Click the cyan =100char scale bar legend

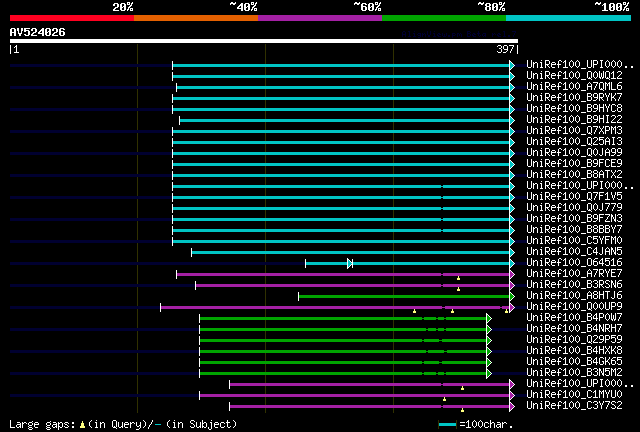coord(447,425)
